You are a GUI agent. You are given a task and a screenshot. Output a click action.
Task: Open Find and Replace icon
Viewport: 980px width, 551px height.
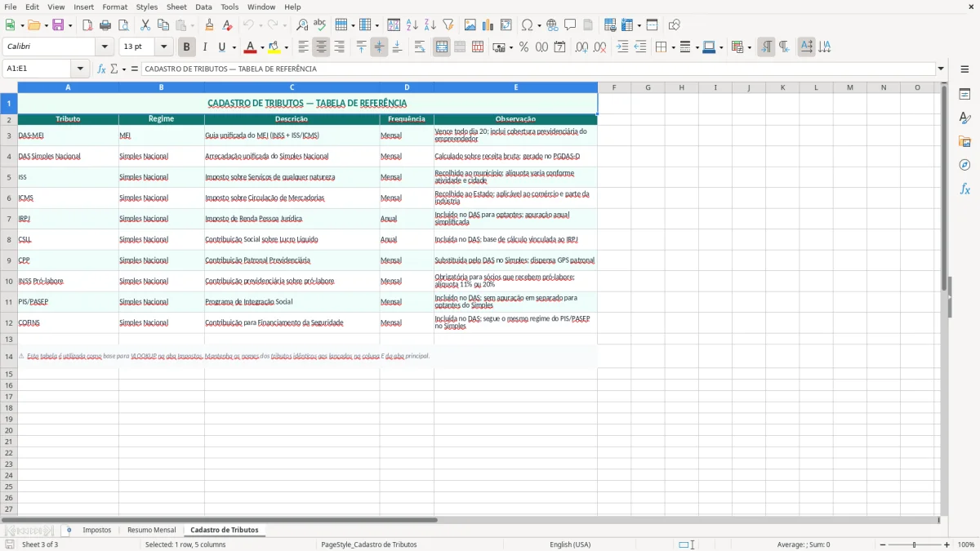point(302,25)
